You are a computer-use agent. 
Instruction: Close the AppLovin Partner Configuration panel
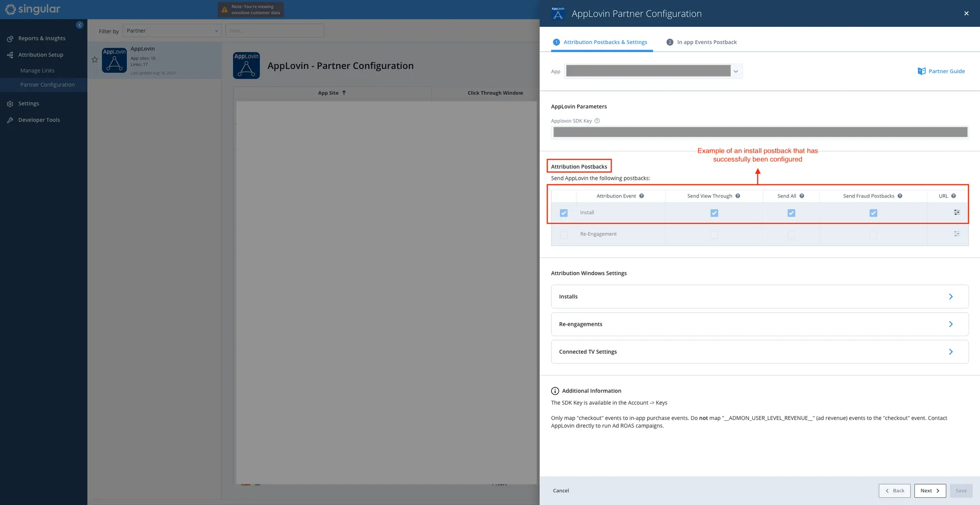(x=966, y=13)
